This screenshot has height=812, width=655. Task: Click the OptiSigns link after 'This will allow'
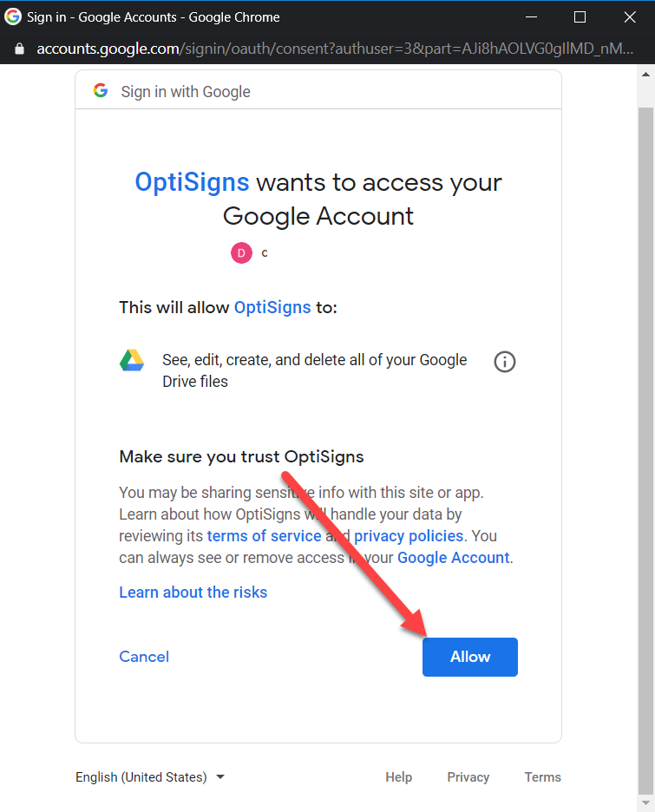(272, 307)
